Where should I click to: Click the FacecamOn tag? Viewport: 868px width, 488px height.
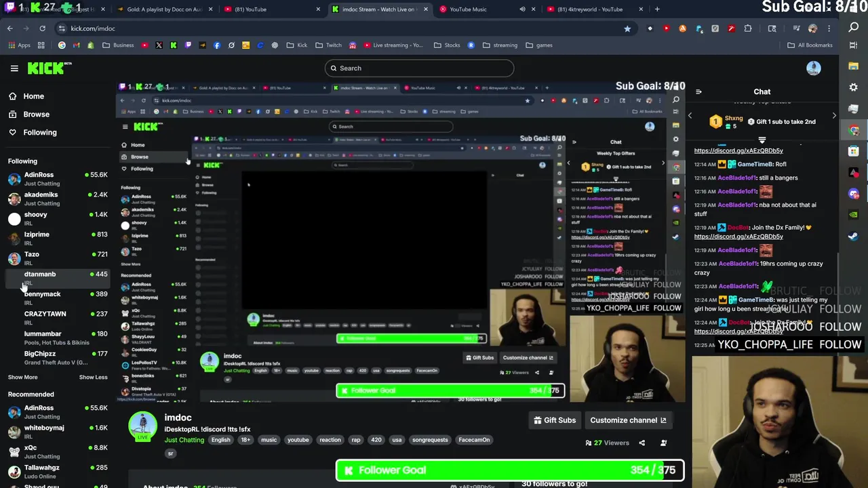[474, 440]
